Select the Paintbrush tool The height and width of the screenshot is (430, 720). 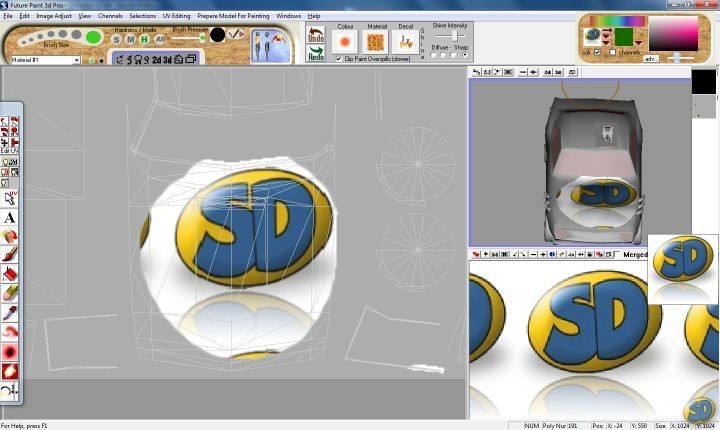point(10,255)
